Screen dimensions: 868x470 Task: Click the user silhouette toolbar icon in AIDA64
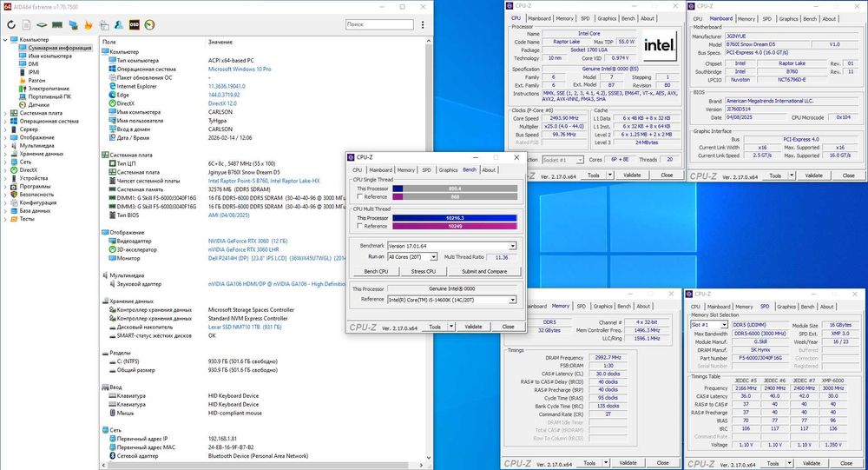[x=118, y=24]
